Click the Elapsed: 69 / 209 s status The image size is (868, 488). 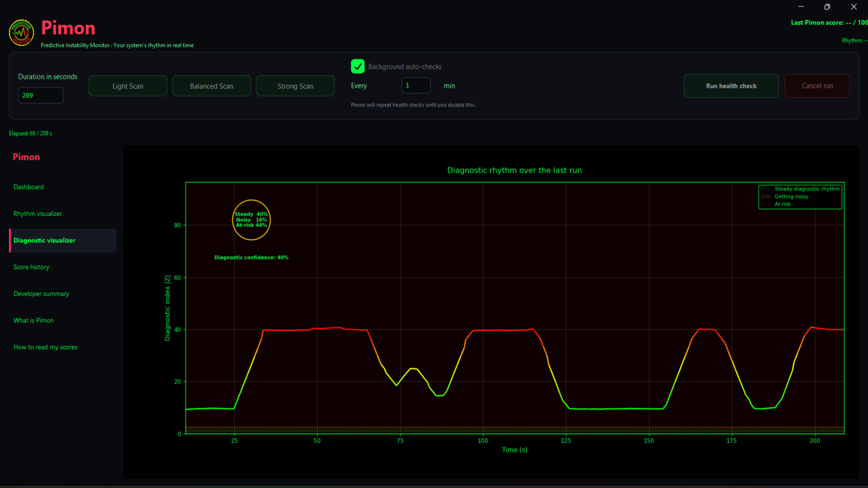click(x=30, y=133)
